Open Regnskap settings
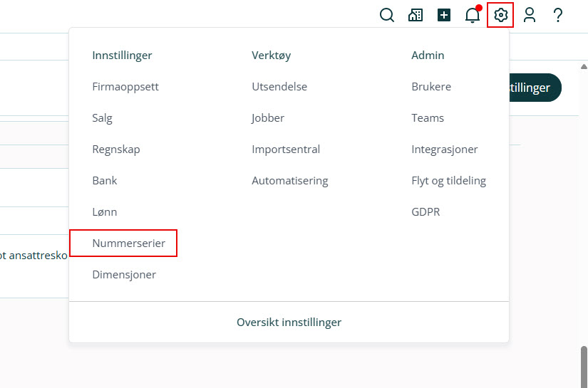 tap(116, 150)
